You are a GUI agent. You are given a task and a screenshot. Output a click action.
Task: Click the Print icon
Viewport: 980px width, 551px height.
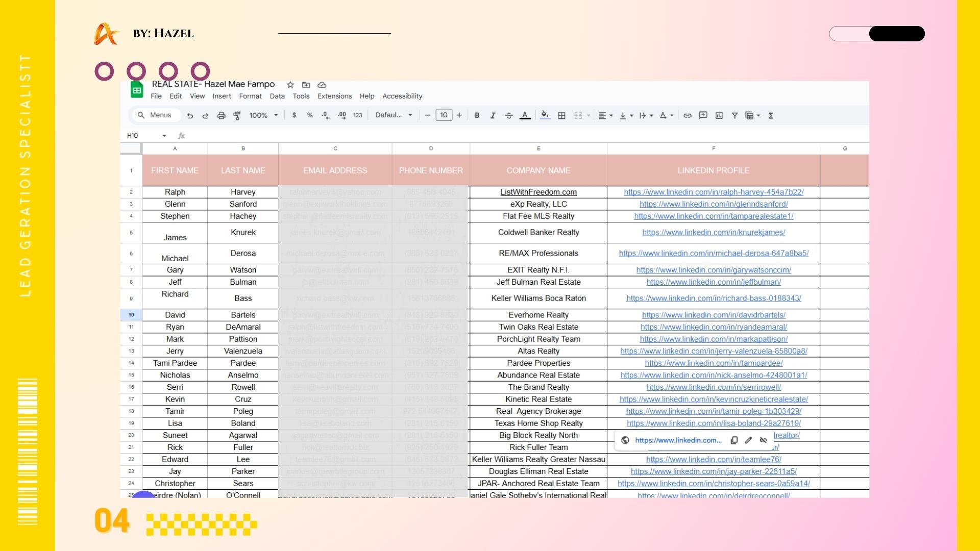pyautogui.click(x=221, y=116)
